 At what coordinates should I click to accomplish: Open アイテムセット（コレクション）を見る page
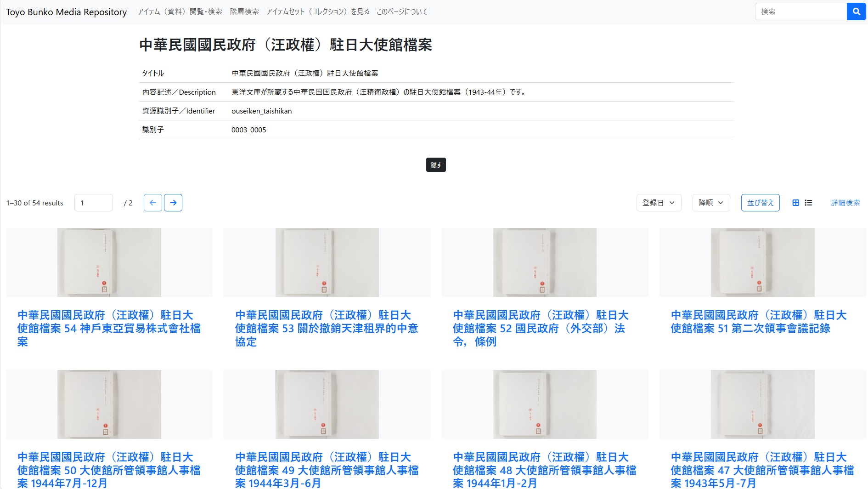[317, 11]
